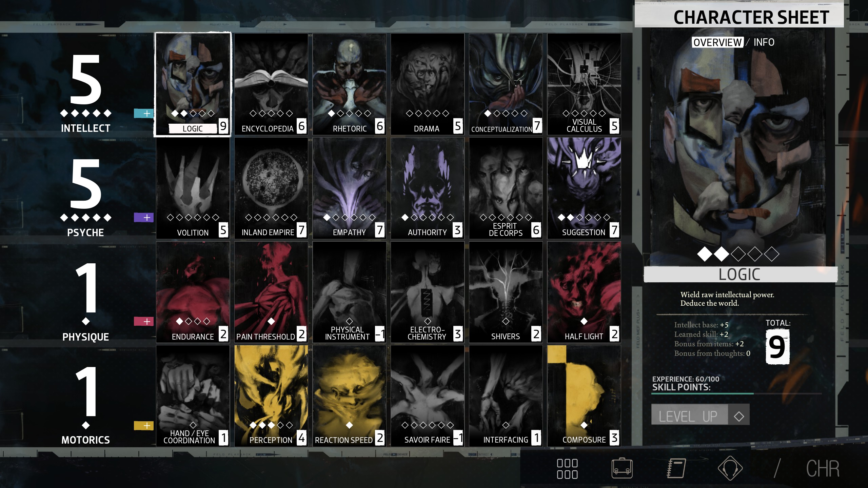Click the Total 9 value box

[777, 347]
